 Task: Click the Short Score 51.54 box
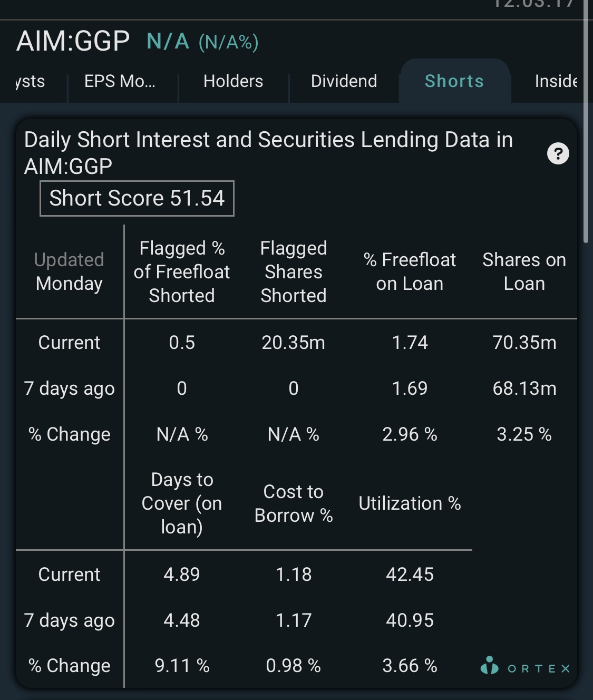click(137, 198)
